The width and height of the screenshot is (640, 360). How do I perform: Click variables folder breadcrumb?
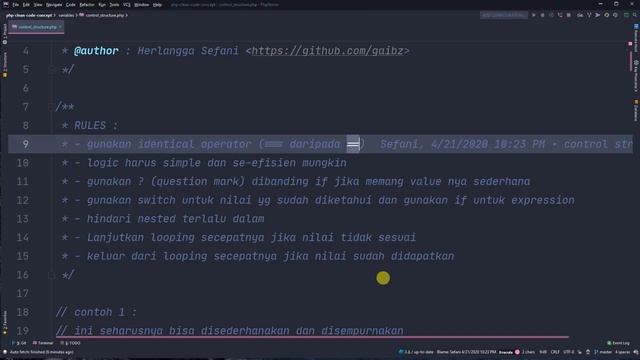pos(66,15)
